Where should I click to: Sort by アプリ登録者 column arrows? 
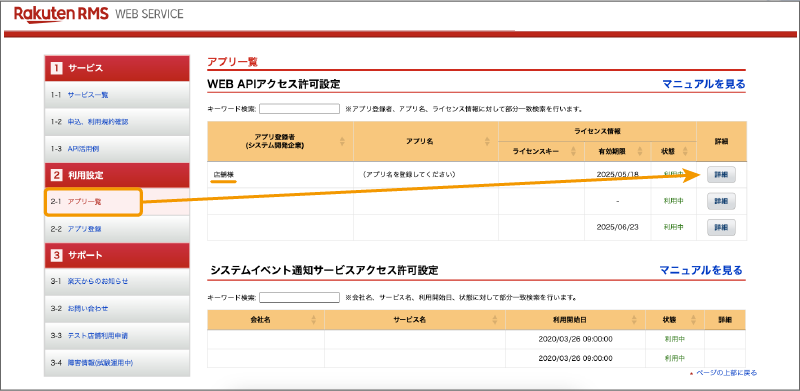[342, 141]
